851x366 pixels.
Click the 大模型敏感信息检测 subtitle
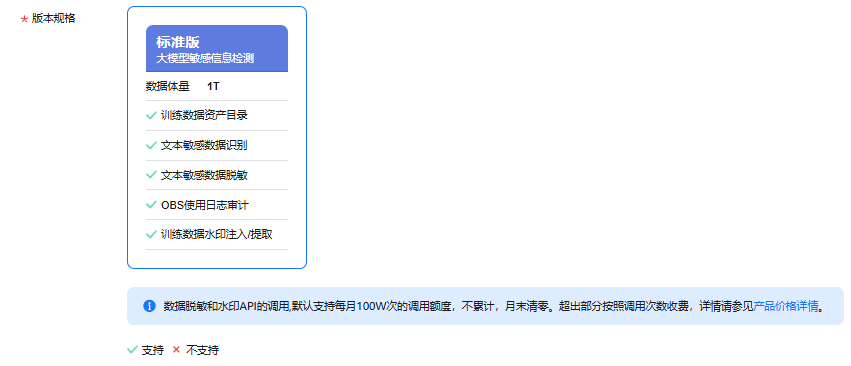205,58
